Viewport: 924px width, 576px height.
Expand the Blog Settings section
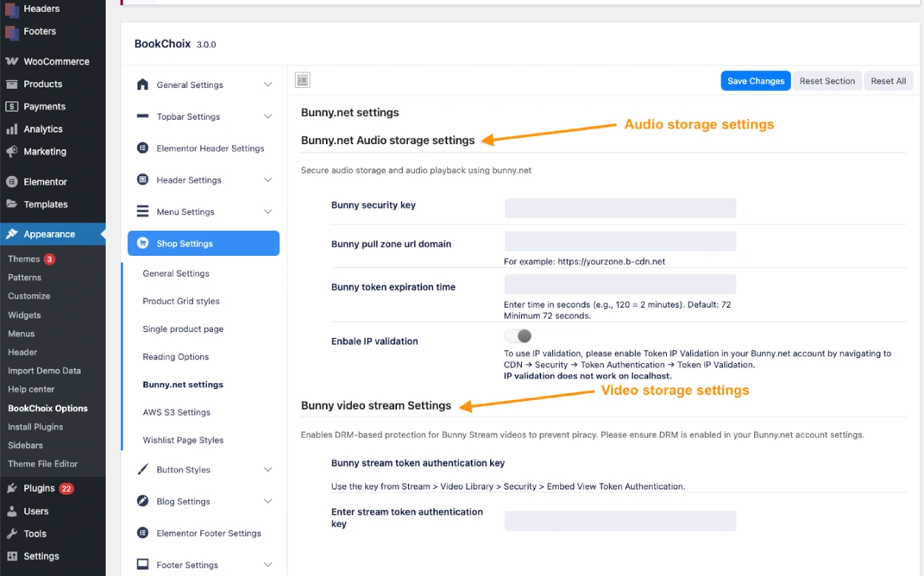(x=267, y=501)
